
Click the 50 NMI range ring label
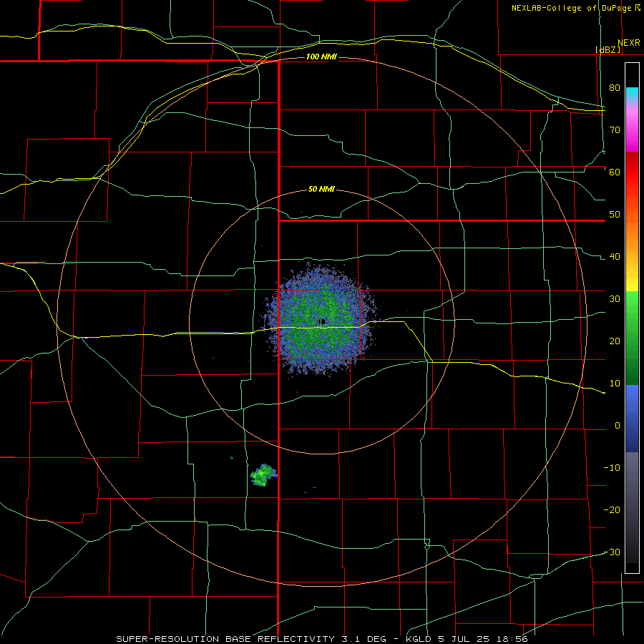pyautogui.click(x=321, y=189)
